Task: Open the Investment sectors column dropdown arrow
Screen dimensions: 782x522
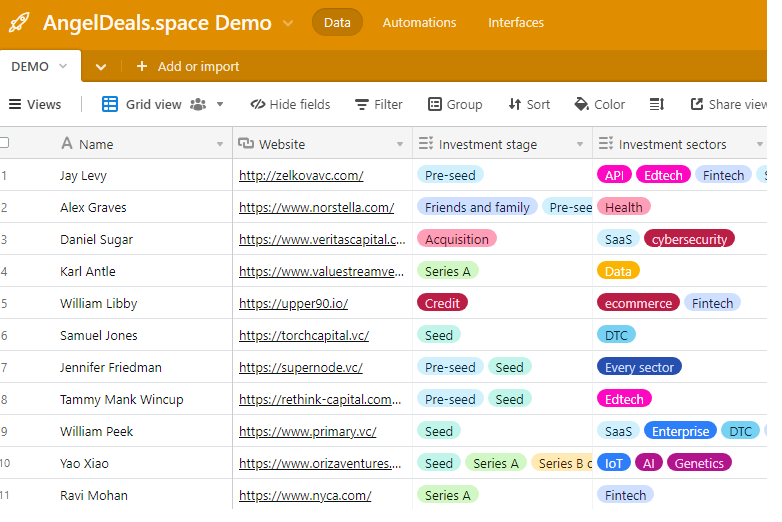Action: (x=760, y=144)
